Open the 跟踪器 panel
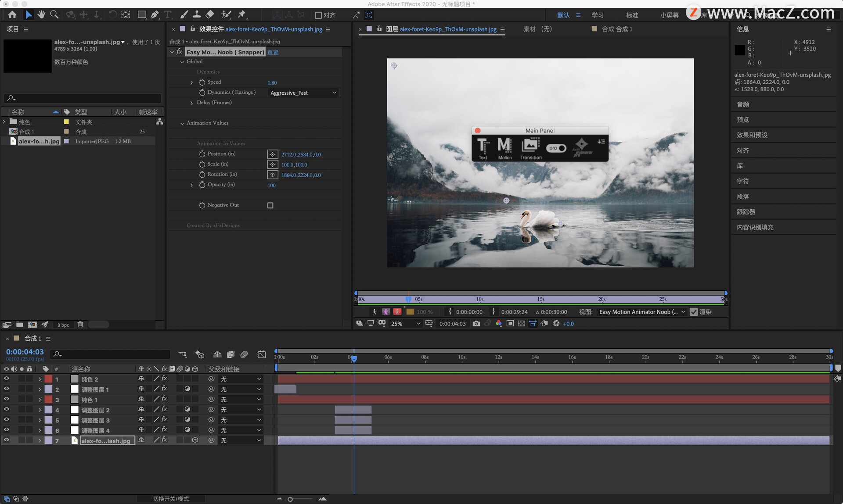 pos(746,212)
